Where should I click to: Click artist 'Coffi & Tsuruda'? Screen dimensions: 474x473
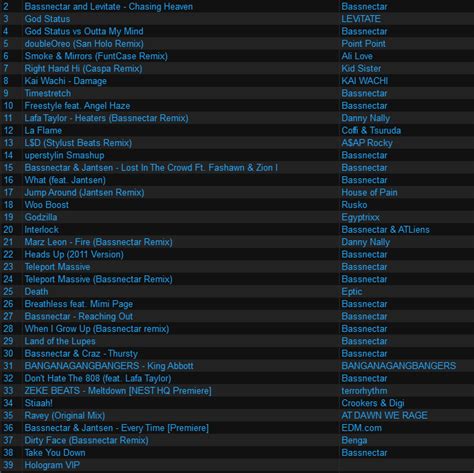(371, 130)
